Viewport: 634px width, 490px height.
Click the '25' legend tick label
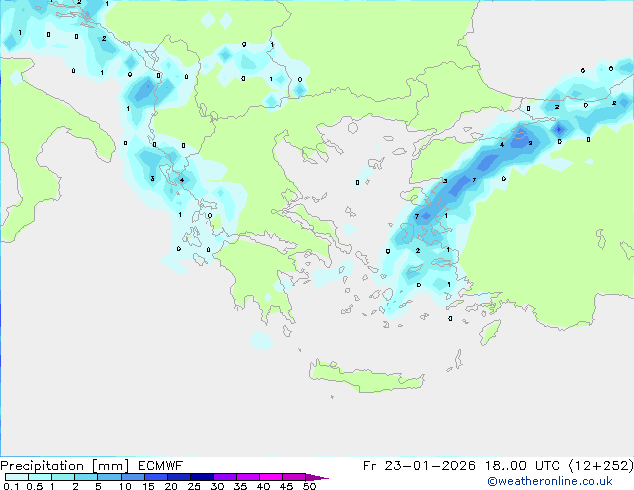click(194, 486)
